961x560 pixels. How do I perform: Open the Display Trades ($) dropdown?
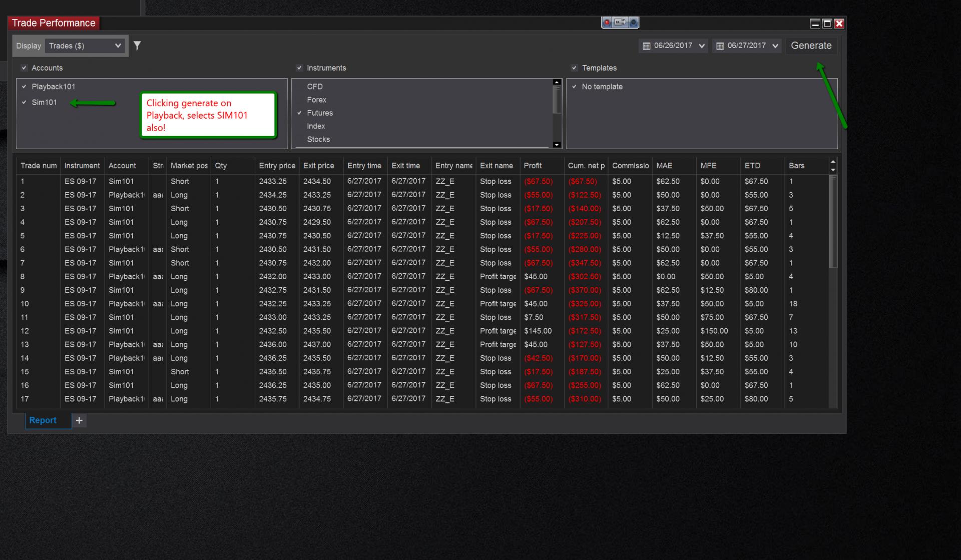pos(85,46)
